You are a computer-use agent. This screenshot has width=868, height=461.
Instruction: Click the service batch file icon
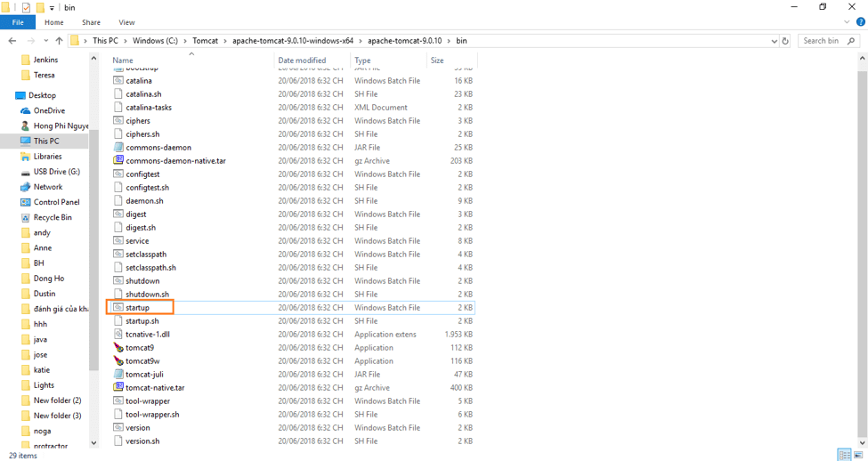click(x=118, y=241)
